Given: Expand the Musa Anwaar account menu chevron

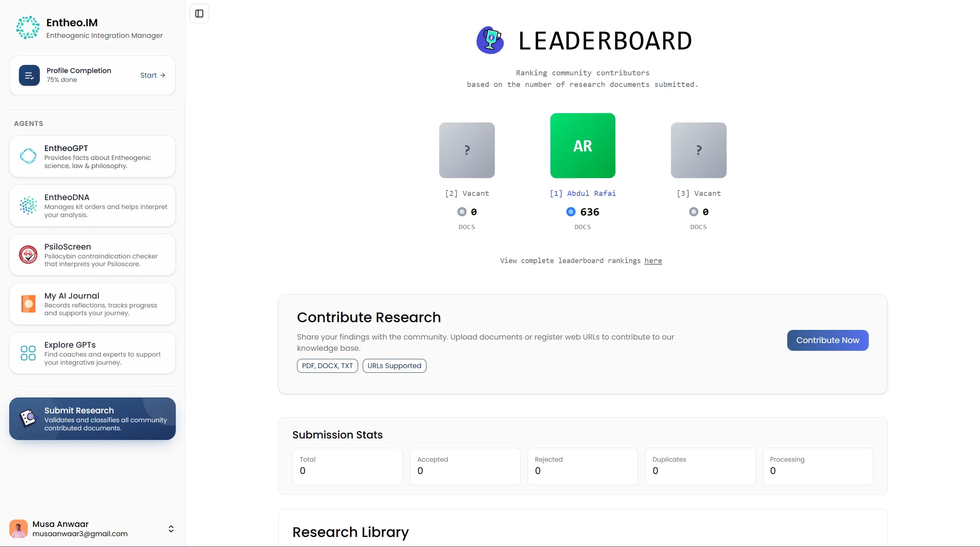Looking at the screenshot, I should 171,529.
